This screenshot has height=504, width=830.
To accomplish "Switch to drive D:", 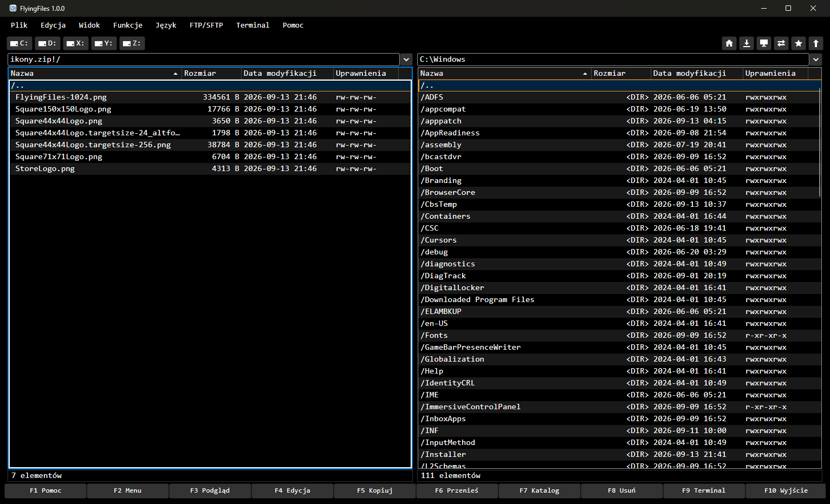I will click(x=48, y=43).
